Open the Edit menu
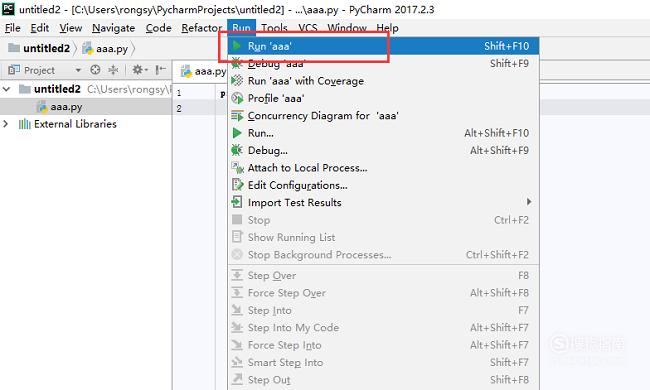Viewport: 650px width, 390px height. tap(39, 28)
